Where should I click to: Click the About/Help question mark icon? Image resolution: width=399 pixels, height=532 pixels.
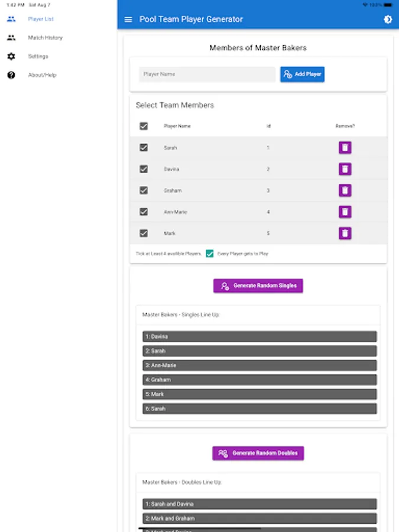[x=11, y=75]
